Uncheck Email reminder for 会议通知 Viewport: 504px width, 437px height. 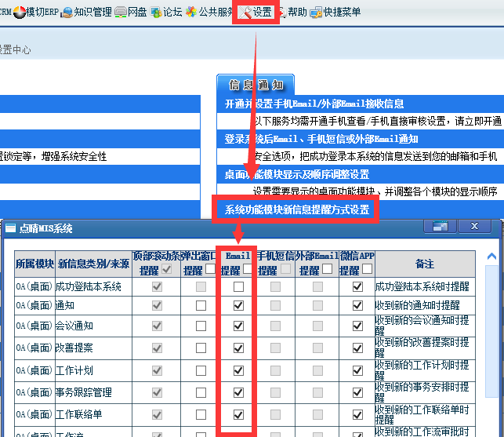(239, 326)
